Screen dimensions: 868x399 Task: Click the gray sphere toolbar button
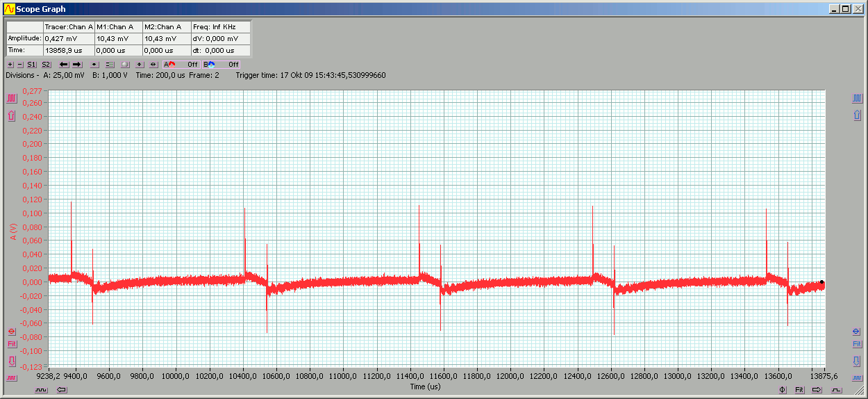pos(125,65)
